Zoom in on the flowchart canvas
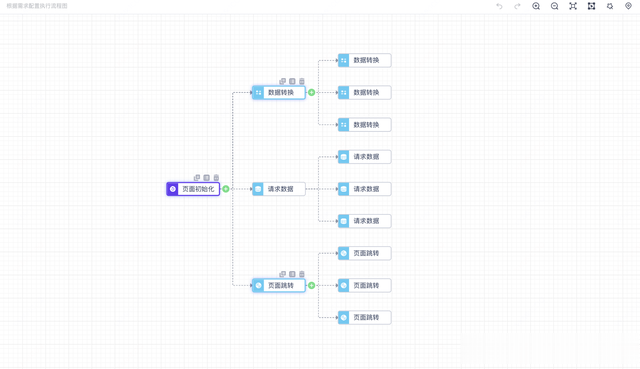The width and height of the screenshot is (640, 369). click(536, 6)
